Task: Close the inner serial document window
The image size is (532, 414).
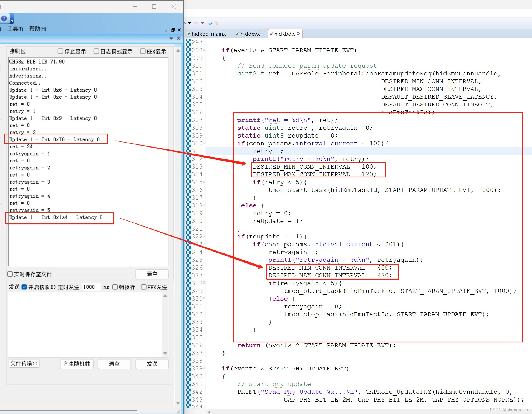Action: [179, 30]
